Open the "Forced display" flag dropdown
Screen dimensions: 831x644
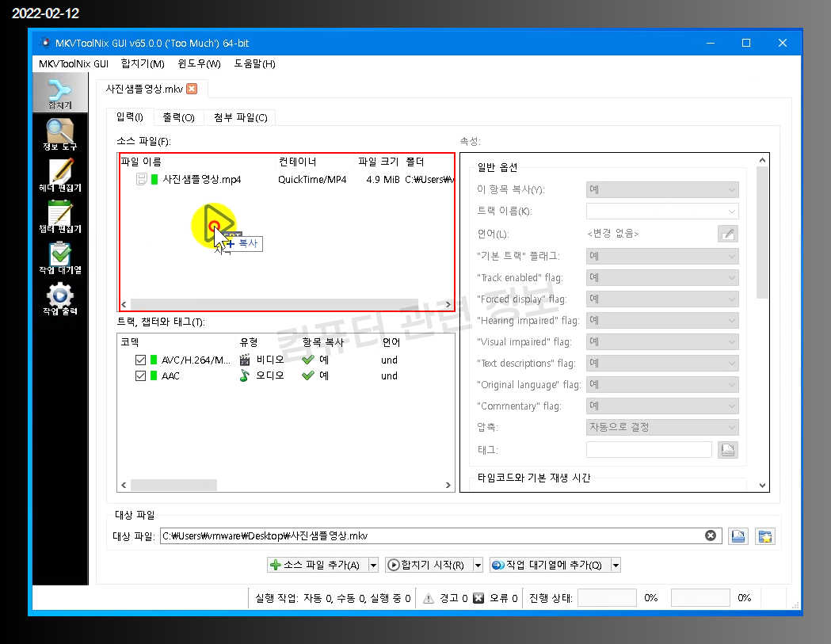click(x=662, y=299)
